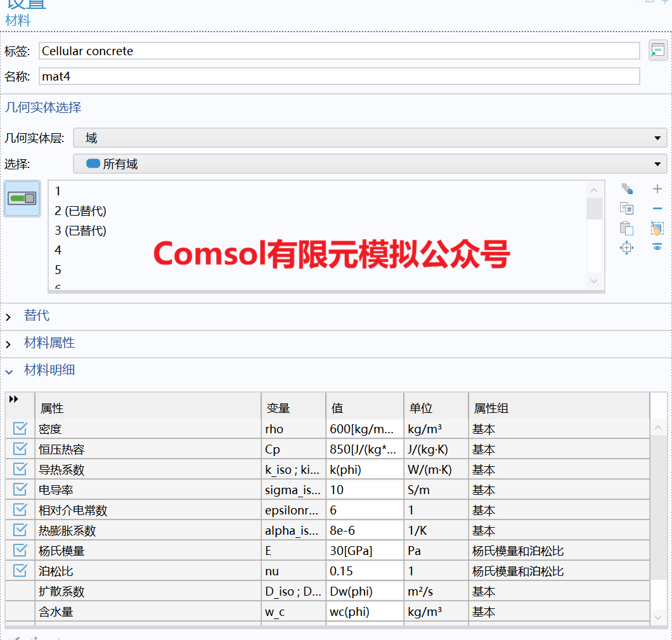
Task: Click the remove from selection minus icon
Action: click(657, 209)
